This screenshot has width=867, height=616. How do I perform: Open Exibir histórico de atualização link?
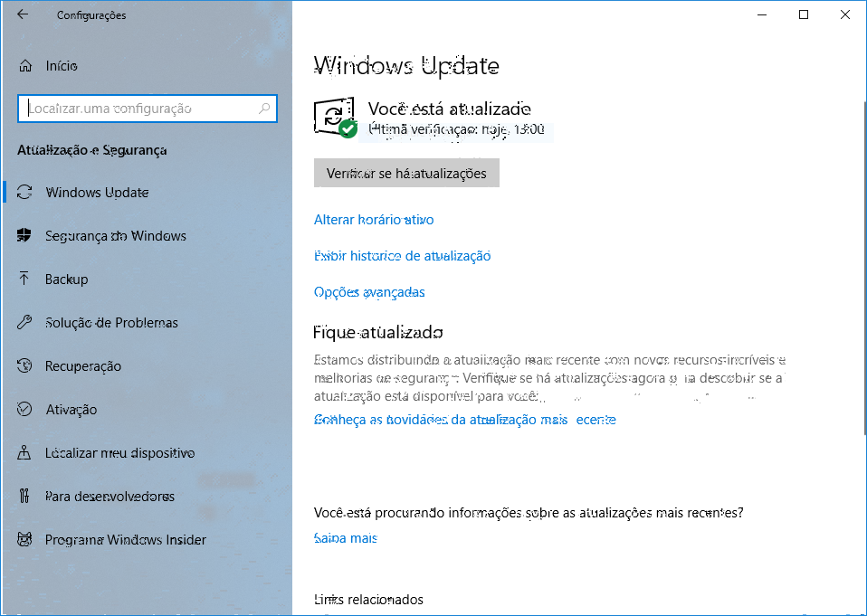pyautogui.click(x=402, y=256)
